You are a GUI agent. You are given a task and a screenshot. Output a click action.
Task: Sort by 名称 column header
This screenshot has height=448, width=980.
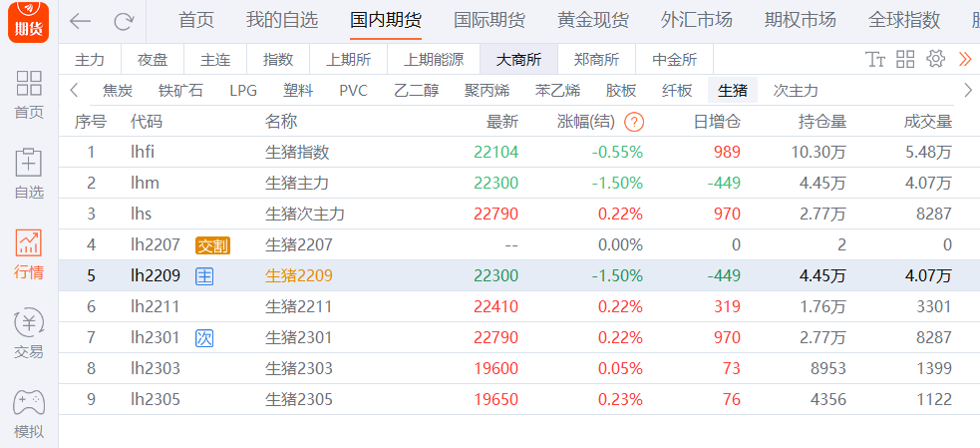[x=281, y=122]
